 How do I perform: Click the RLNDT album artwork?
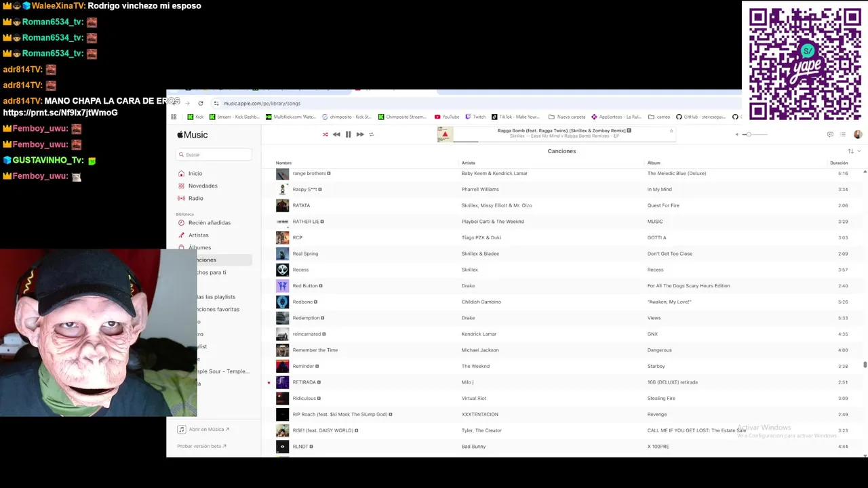tap(282, 447)
